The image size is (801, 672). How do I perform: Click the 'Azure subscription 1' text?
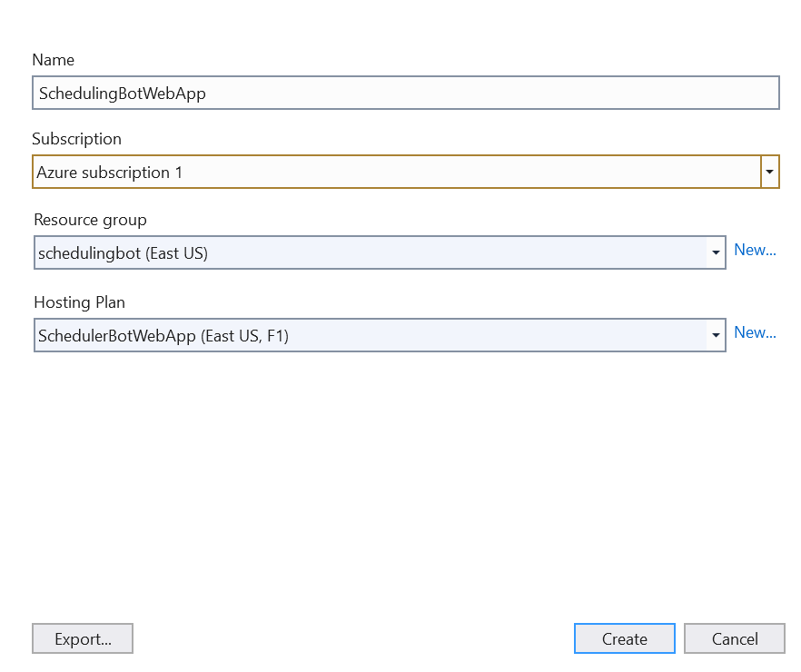pos(110,172)
